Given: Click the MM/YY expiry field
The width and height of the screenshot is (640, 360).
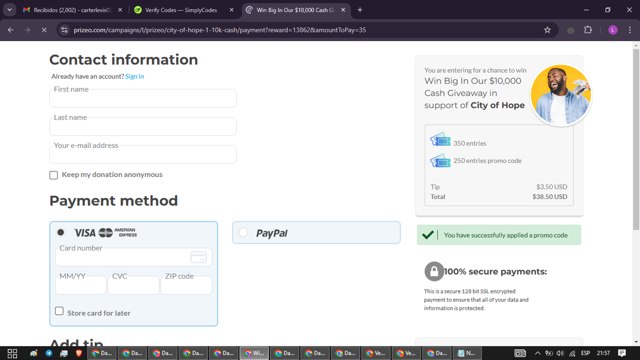Looking at the screenshot, I should pyautogui.click(x=81, y=285).
